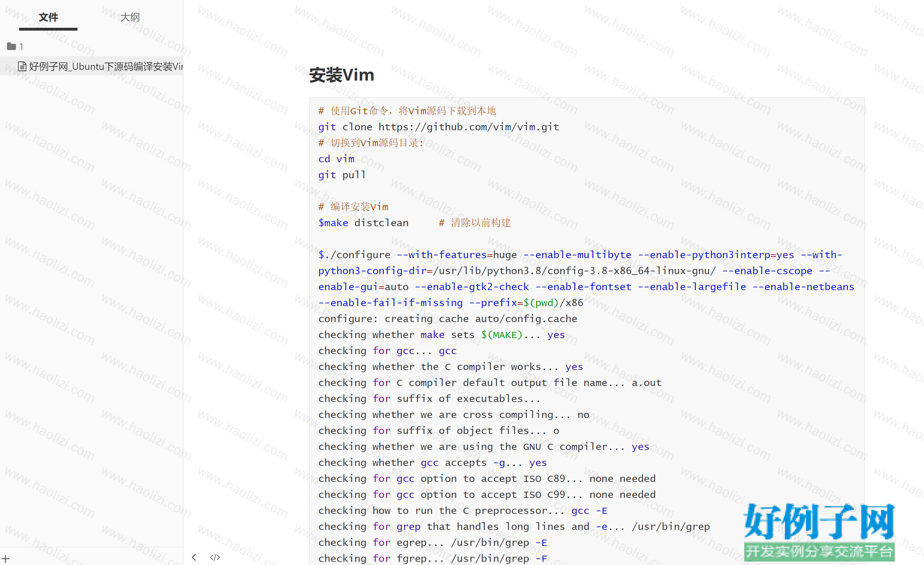This screenshot has height=565, width=924.
Task: Collapse sidebar with the left chevron icon
Action: click(x=194, y=557)
